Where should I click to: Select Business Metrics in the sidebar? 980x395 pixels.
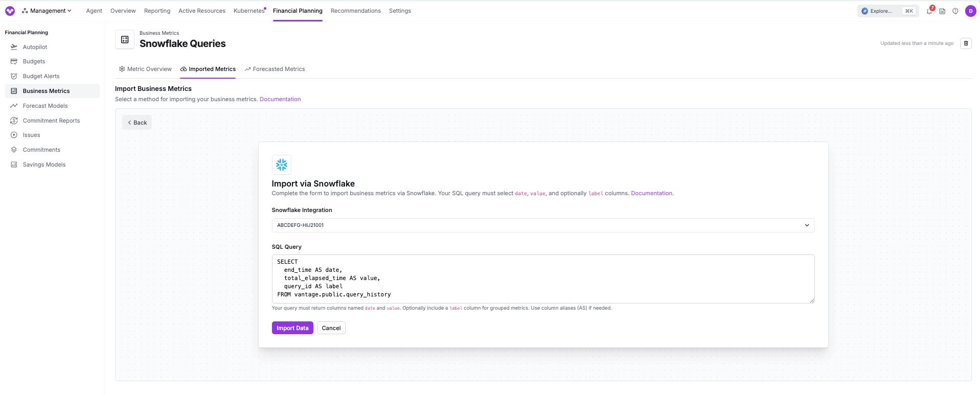click(52, 91)
